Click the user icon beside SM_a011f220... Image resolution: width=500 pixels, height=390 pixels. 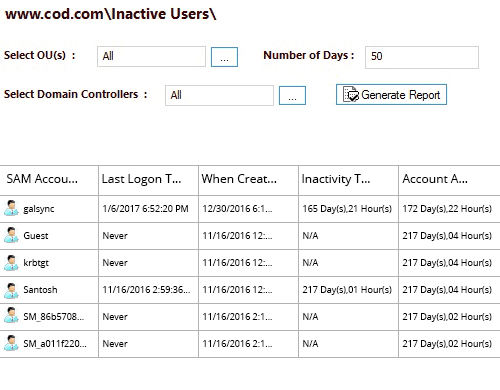tap(11, 343)
